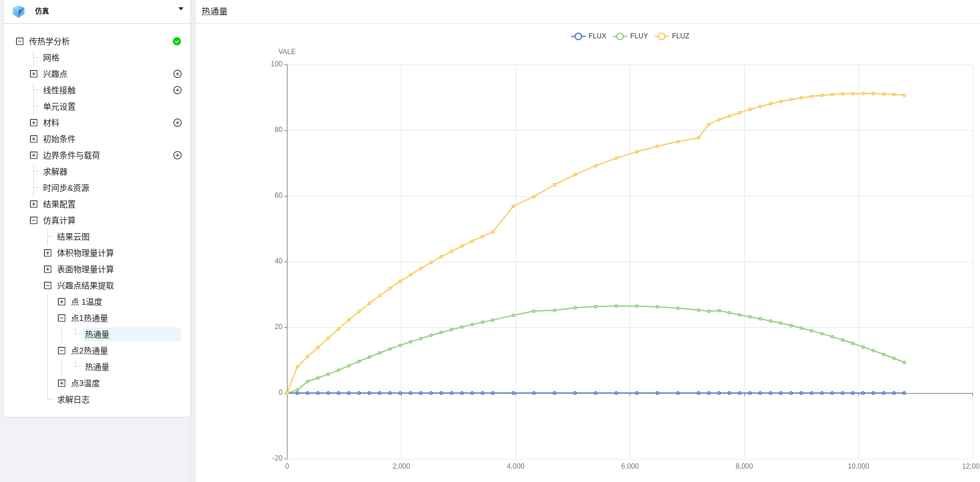Collapse the 仿真计算 node
980x482 pixels.
34,220
